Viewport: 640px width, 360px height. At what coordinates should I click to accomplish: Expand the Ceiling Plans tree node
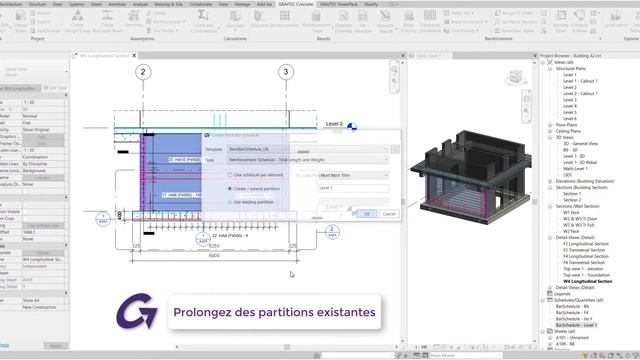(550, 131)
